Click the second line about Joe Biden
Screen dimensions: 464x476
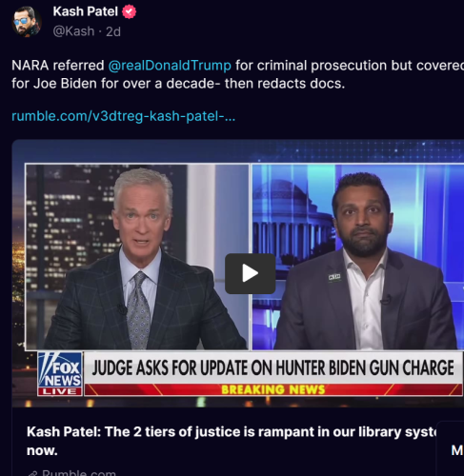tap(178, 84)
